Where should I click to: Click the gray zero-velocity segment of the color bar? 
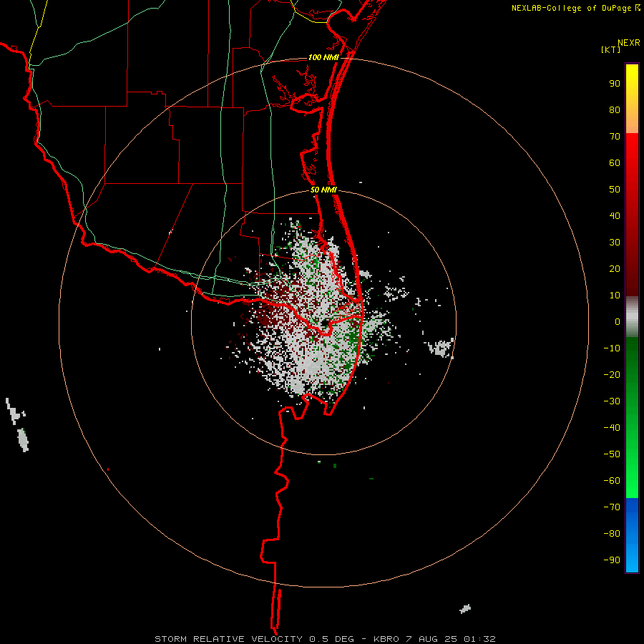[x=632, y=317]
